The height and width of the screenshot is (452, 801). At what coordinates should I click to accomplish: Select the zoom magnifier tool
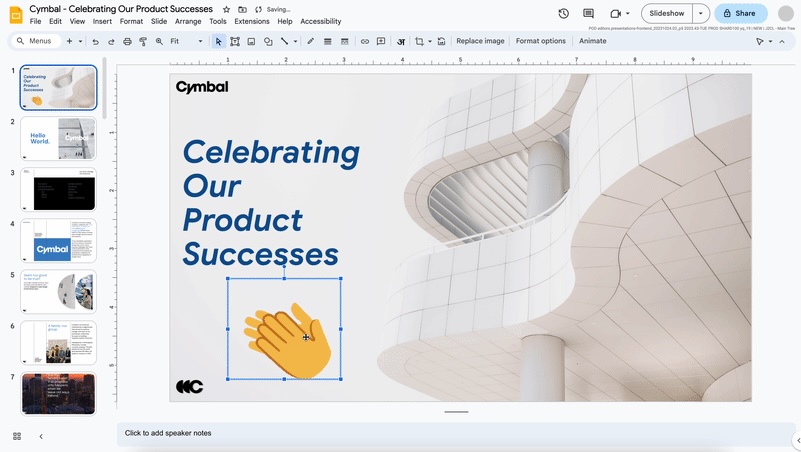[159, 41]
